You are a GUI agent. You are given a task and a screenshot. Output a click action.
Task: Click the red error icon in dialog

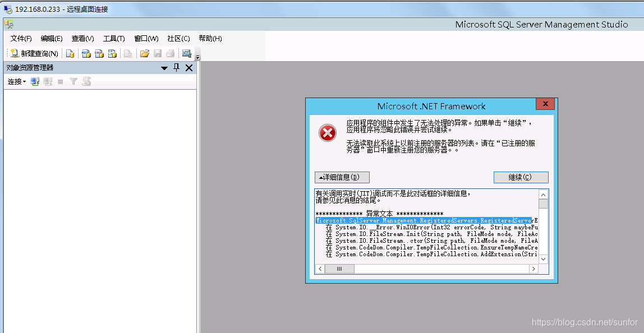328,133
